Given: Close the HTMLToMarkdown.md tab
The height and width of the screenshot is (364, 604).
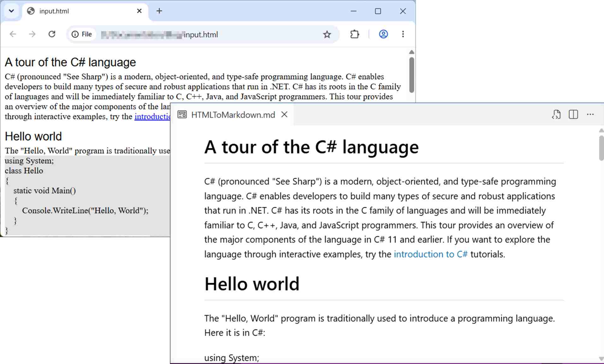Looking at the screenshot, I should point(284,115).
